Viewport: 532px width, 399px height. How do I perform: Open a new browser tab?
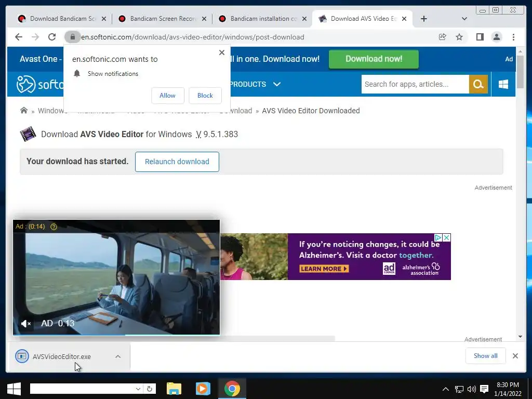click(x=424, y=19)
